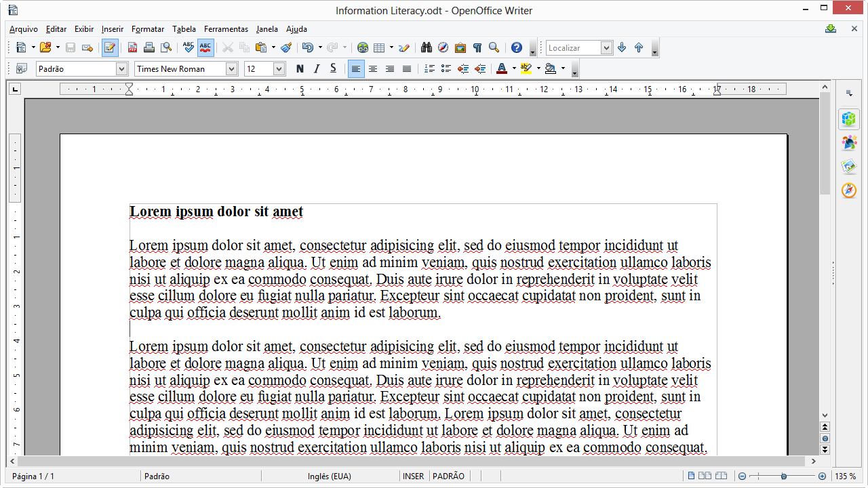
Task: Click the zoom slider handle
Action: (783, 476)
